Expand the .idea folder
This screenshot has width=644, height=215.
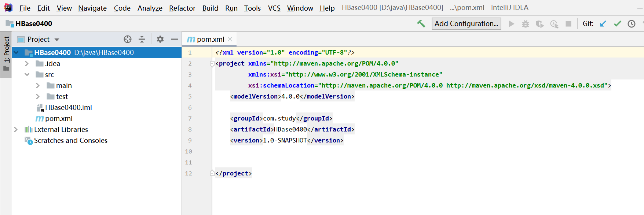tap(27, 64)
